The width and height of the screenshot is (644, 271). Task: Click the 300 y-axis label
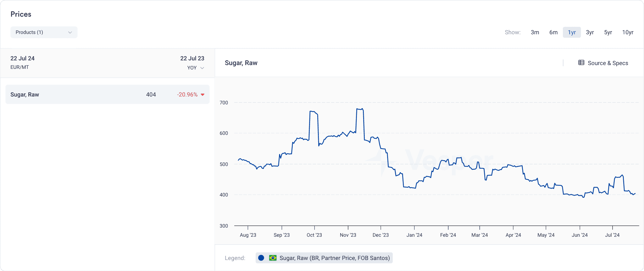[224, 226]
